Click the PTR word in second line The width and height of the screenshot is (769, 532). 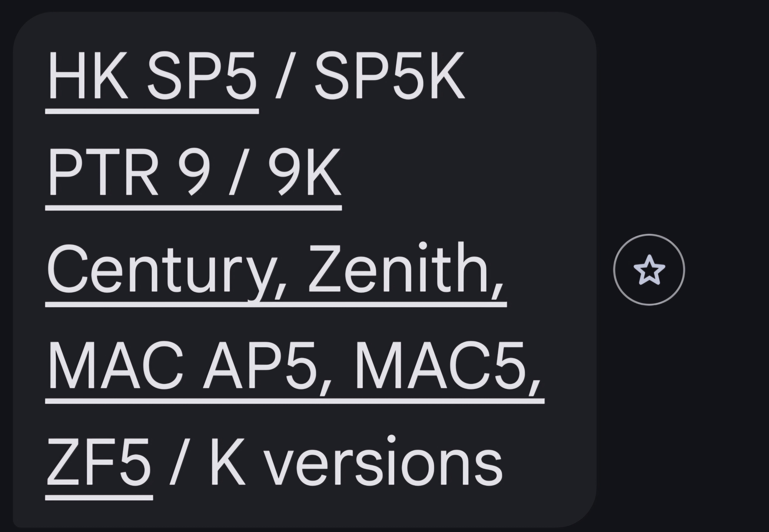point(103,172)
